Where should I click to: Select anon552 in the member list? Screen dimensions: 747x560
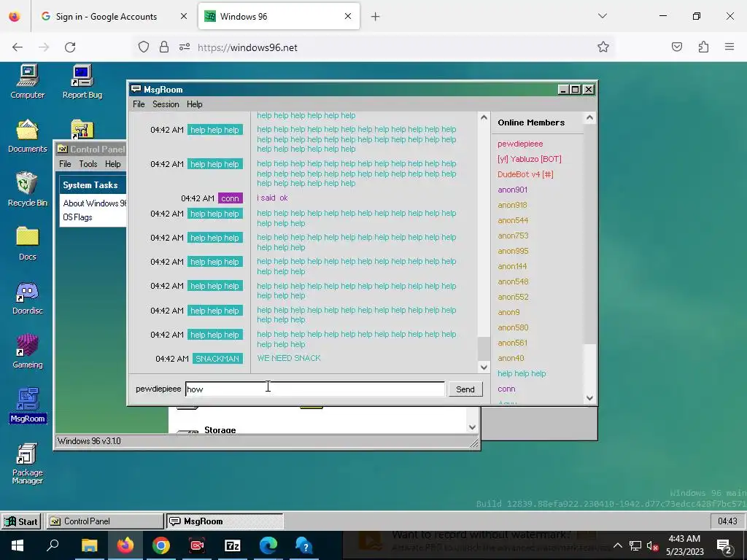[x=513, y=297]
